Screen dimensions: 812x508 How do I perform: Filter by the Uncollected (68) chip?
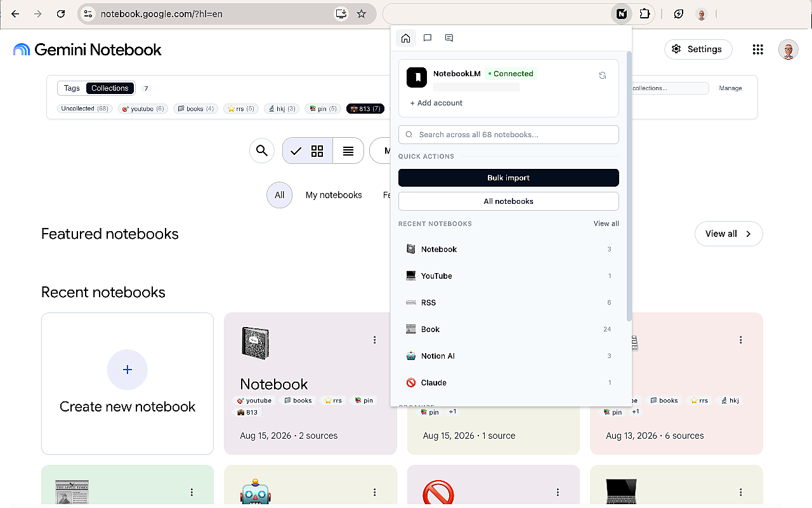85,109
